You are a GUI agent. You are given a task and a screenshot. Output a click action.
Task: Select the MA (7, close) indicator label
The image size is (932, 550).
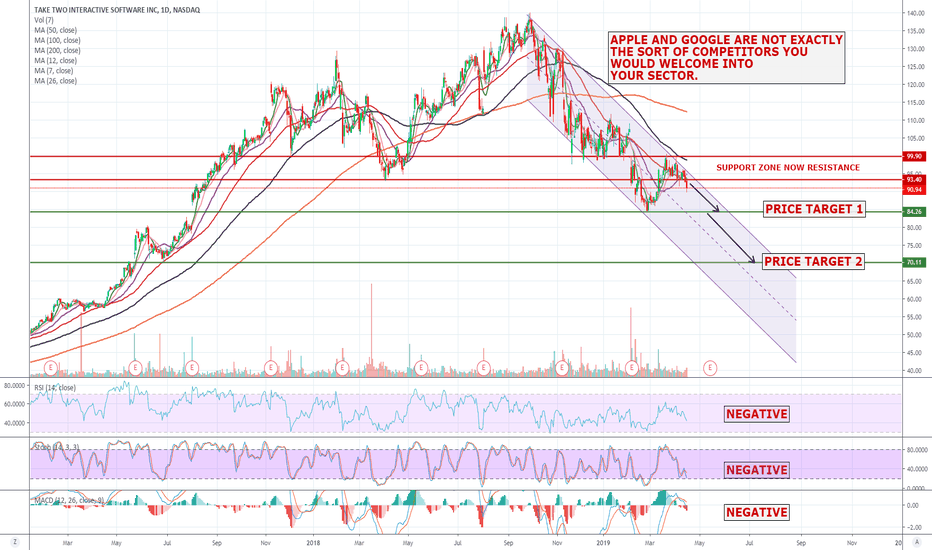coord(53,71)
